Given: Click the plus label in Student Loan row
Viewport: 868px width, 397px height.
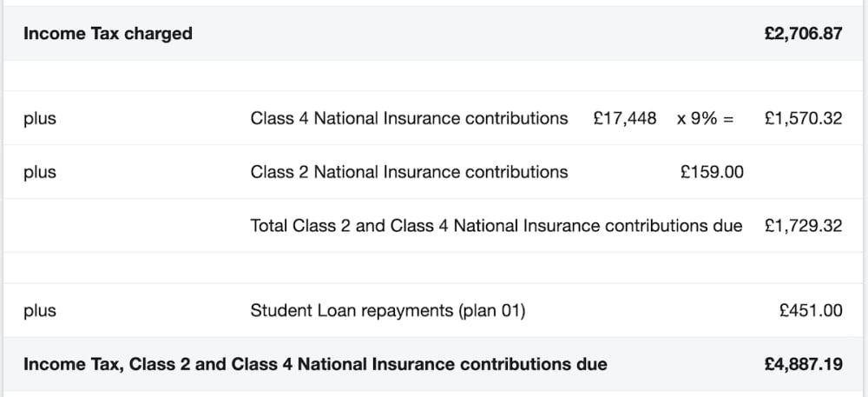Looking at the screenshot, I should pyautogui.click(x=40, y=311).
